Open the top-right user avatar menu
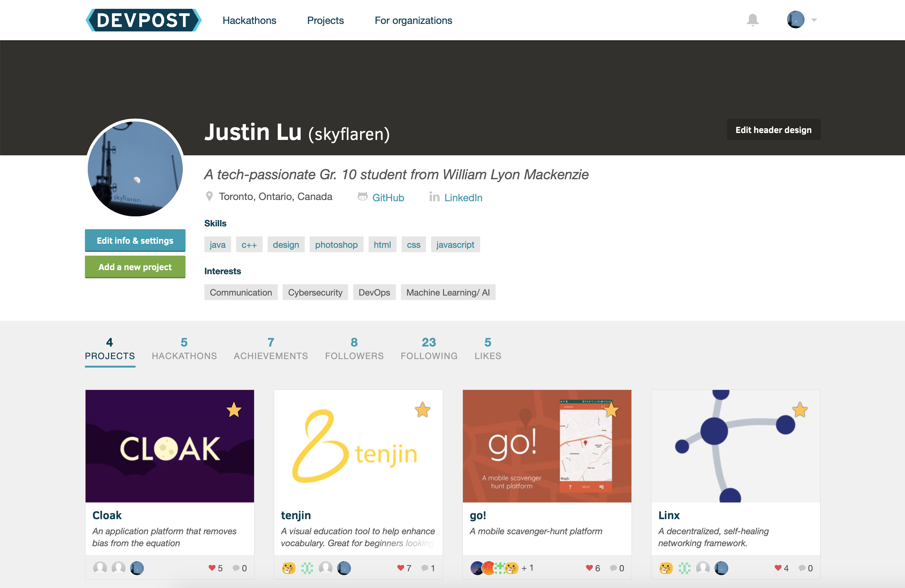 796,20
